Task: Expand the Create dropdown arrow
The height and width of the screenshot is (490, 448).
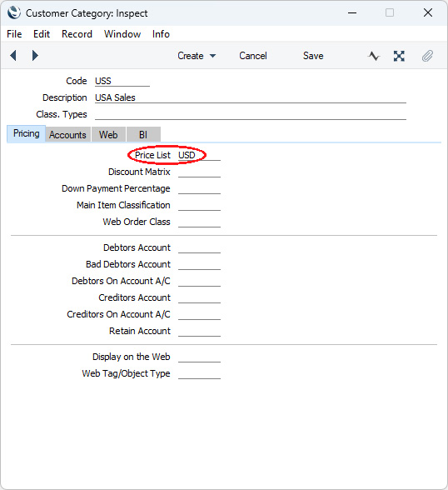Action: [212, 56]
